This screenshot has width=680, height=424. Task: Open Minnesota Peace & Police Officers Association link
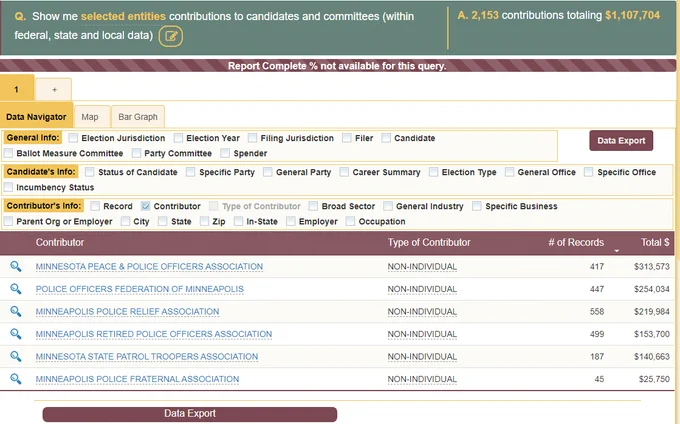(x=149, y=266)
